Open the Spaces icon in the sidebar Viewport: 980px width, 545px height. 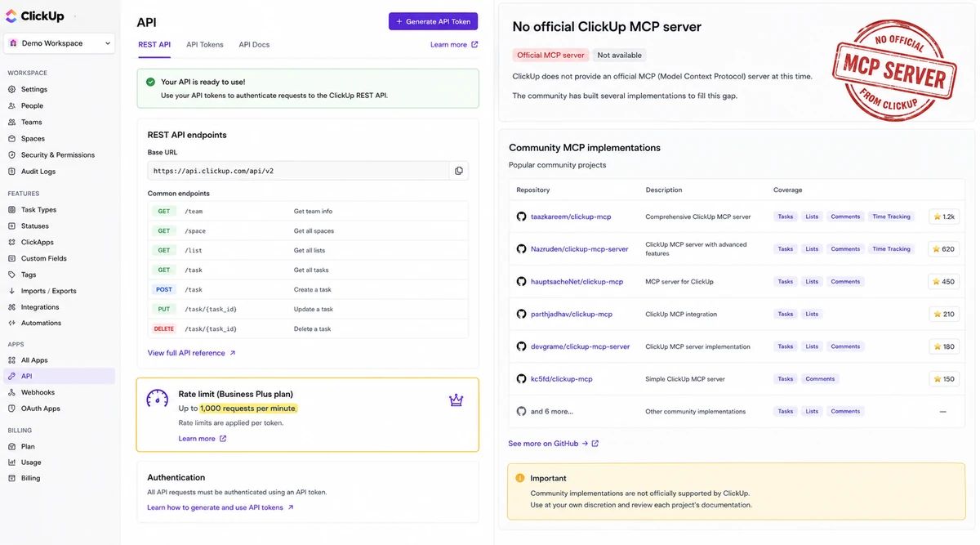coord(12,138)
